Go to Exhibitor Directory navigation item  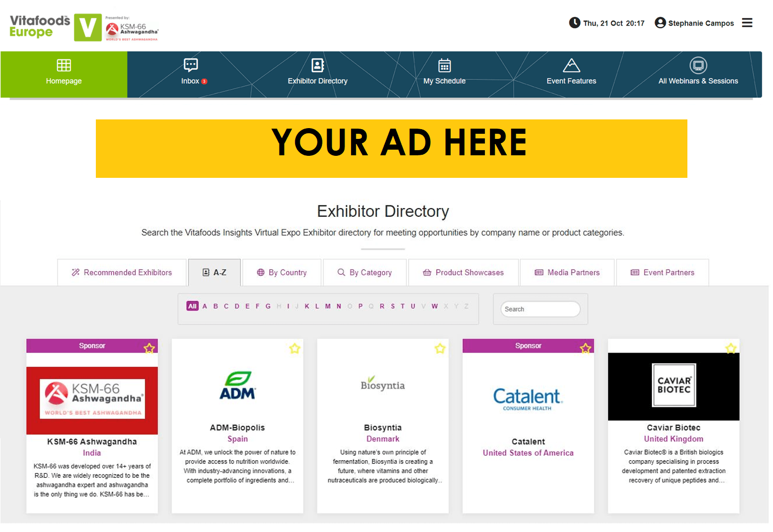317,74
